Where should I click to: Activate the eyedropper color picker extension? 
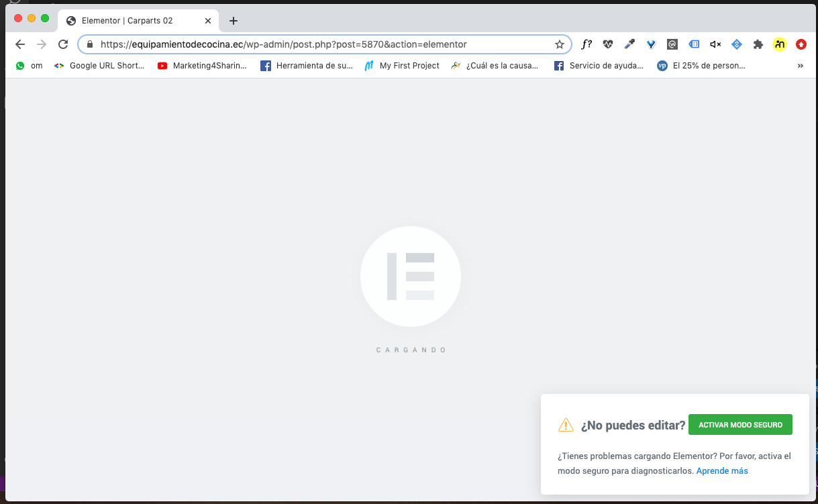click(x=629, y=44)
